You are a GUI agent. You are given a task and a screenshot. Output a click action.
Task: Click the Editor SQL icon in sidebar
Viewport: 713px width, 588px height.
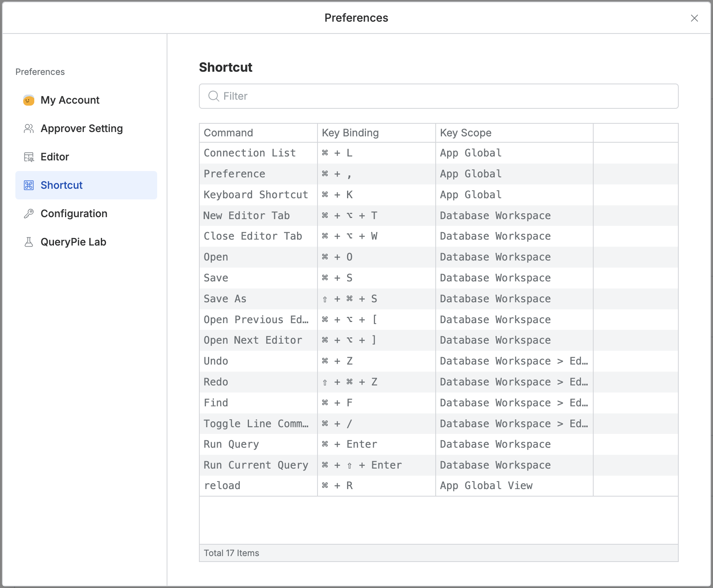pos(29,157)
